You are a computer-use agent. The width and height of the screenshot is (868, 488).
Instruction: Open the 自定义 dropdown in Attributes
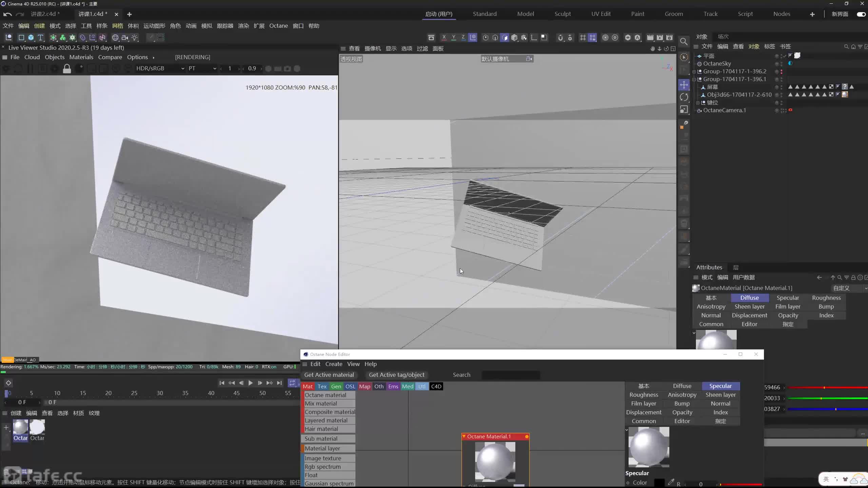click(x=849, y=288)
